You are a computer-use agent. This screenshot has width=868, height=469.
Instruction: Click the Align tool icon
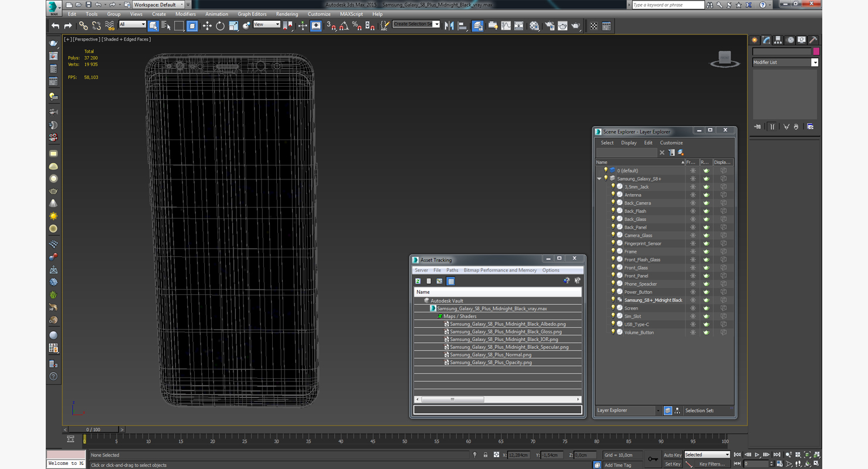pos(462,26)
